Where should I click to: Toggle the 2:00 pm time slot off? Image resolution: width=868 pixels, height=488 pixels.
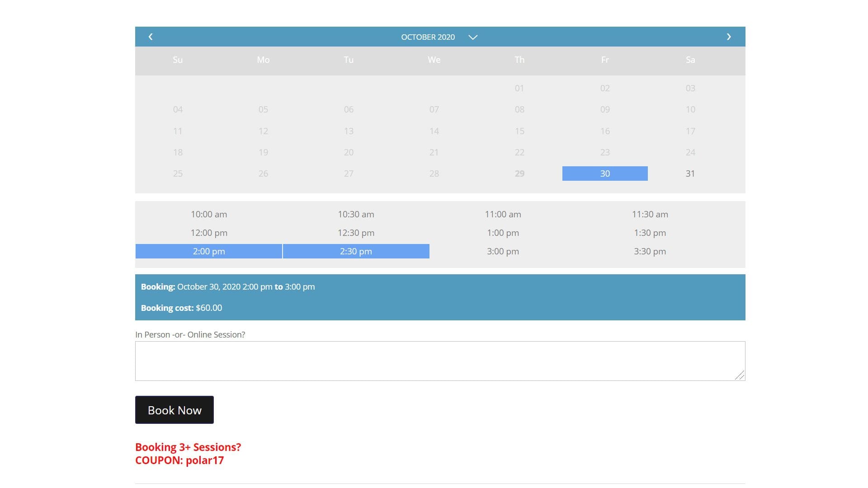pyautogui.click(x=209, y=251)
